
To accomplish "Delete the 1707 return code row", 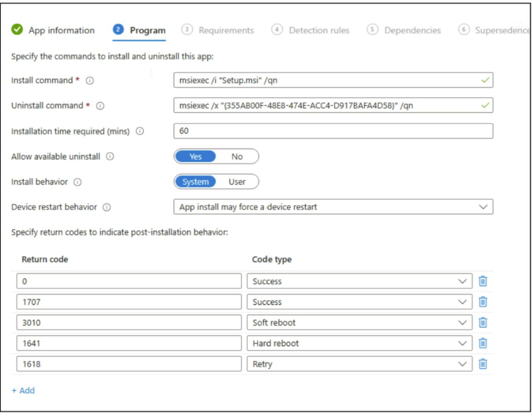I will [483, 302].
